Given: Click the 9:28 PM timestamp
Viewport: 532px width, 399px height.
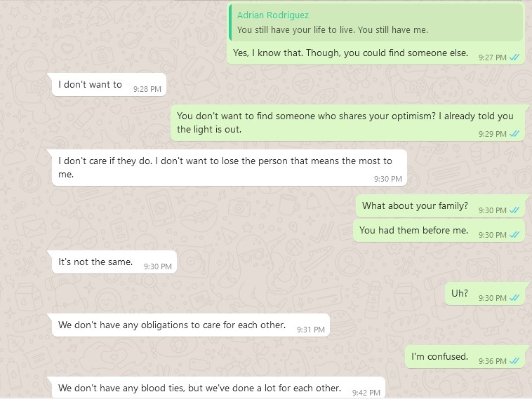Looking at the screenshot, I should 147,89.
